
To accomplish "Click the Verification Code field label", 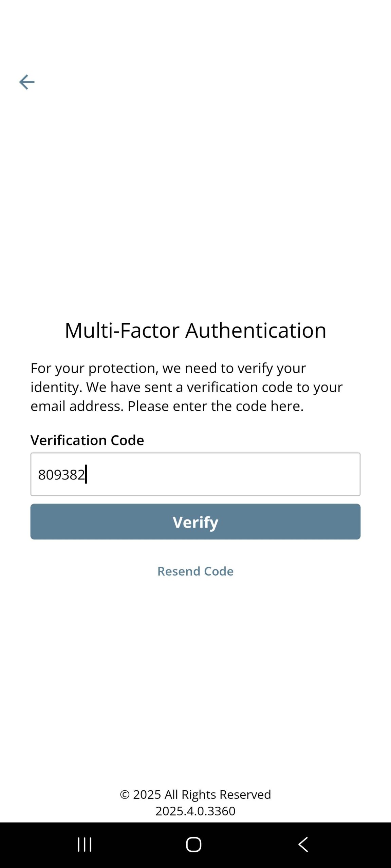I will [87, 440].
